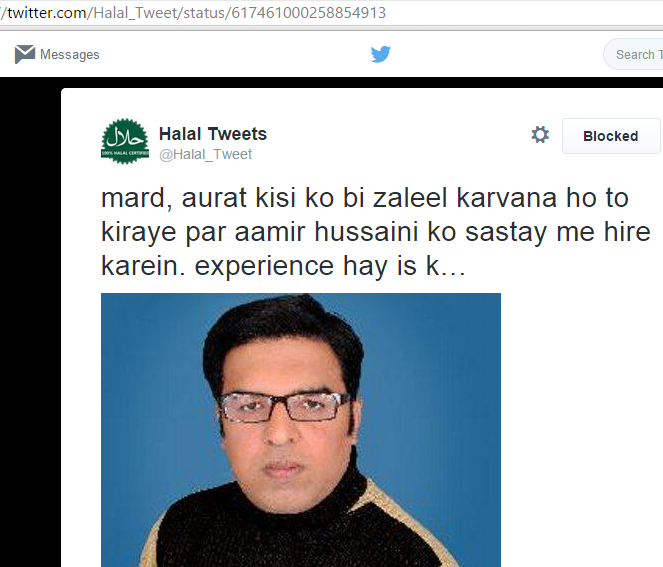Click the browser address bar URL
The width and height of the screenshot is (663, 567).
coord(193,13)
